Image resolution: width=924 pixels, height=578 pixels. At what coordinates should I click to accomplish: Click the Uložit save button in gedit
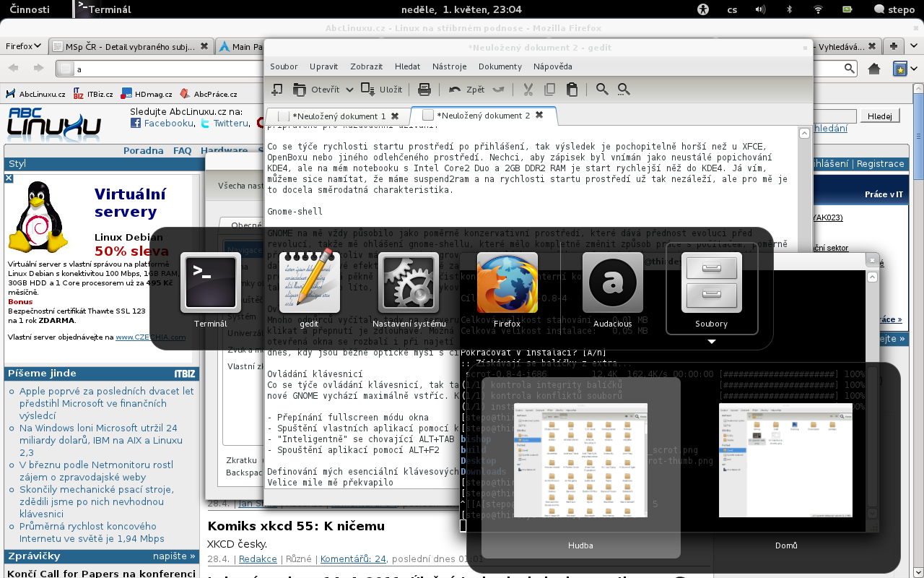pyautogui.click(x=382, y=90)
